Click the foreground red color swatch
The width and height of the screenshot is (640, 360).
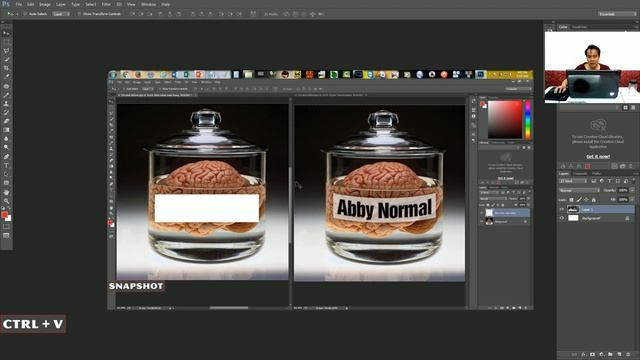tap(4, 215)
